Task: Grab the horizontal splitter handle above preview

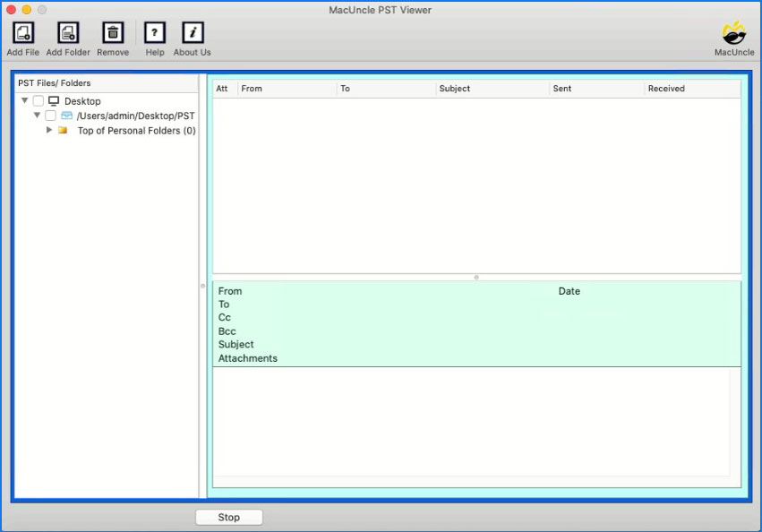Action: coord(476,277)
